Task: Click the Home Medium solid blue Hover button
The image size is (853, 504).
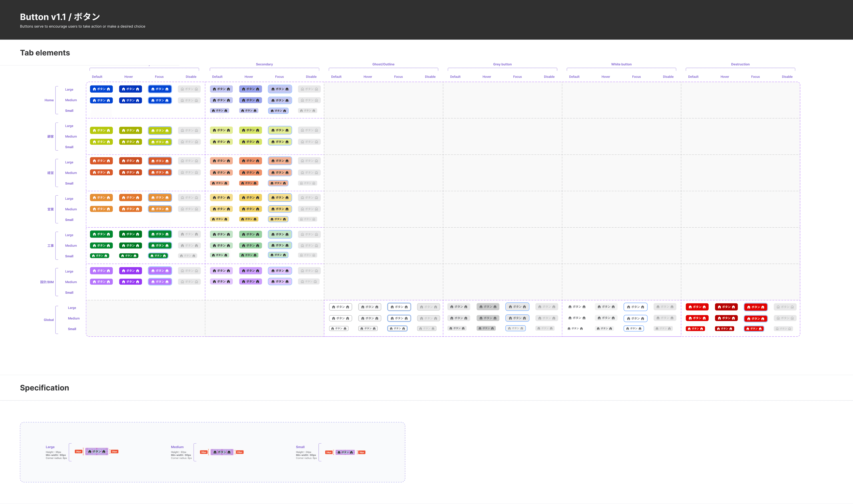Action: point(130,101)
